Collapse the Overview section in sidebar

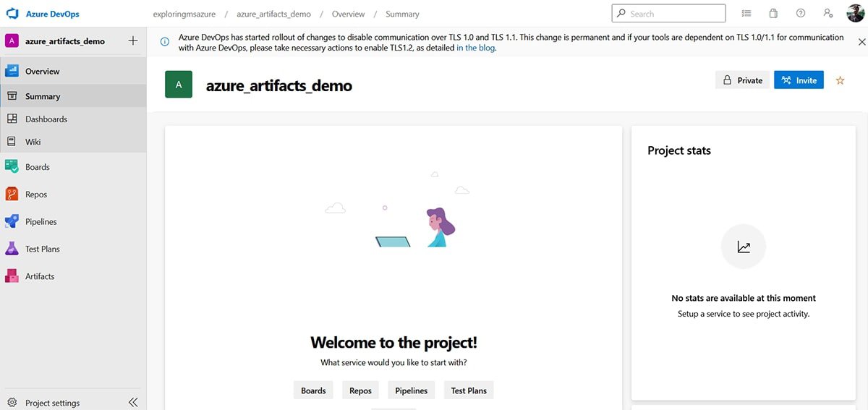coord(42,72)
